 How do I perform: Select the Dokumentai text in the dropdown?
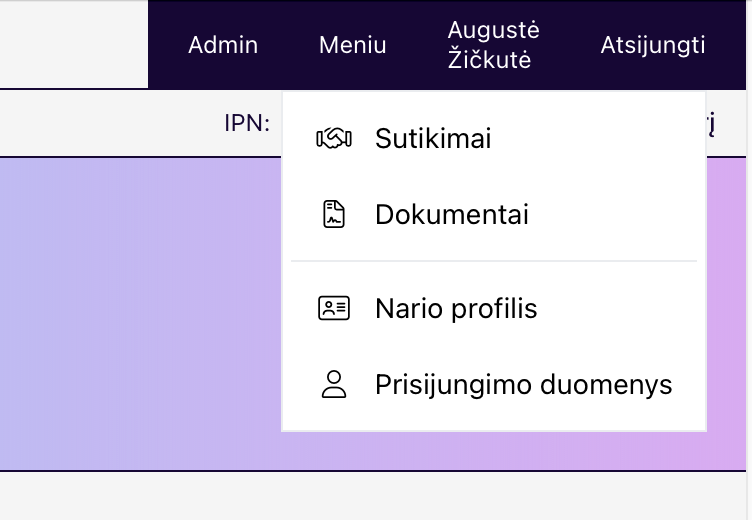coord(451,214)
